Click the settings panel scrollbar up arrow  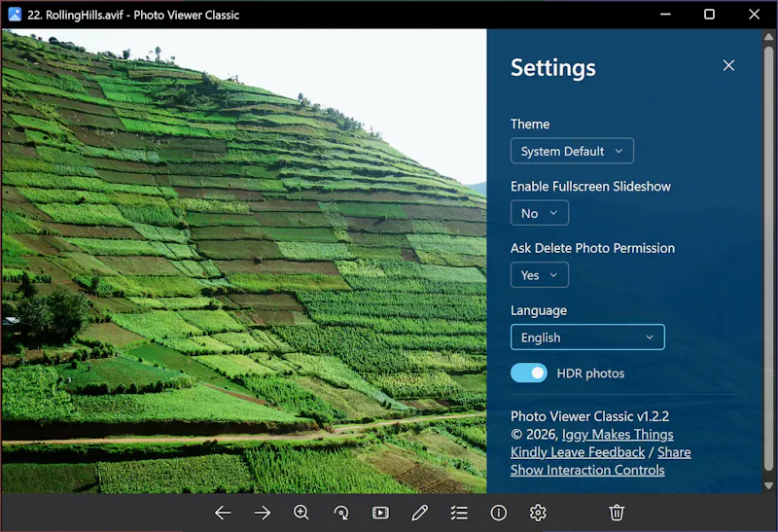click(x=768, y=37)
